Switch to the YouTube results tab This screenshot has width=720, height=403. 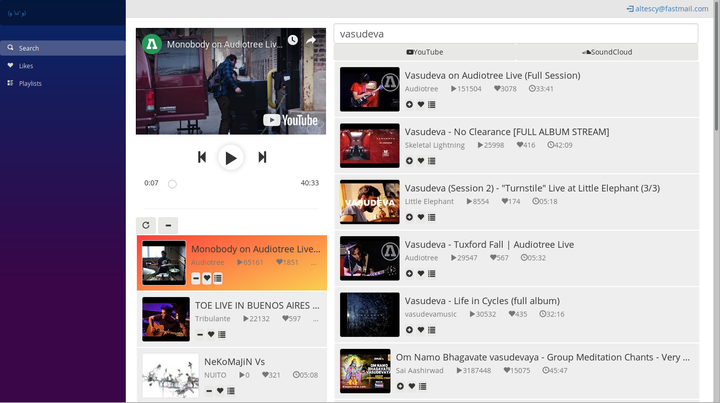pos(425,52)
